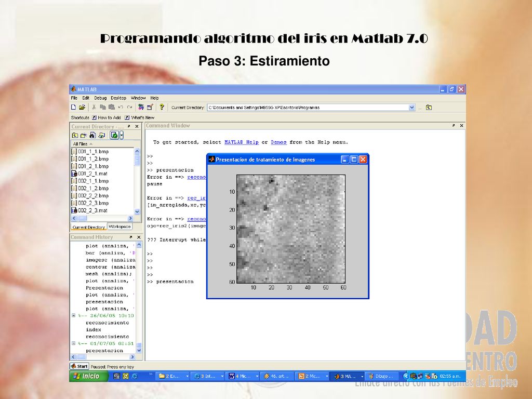Follow the Demos link

click(278, 142)
